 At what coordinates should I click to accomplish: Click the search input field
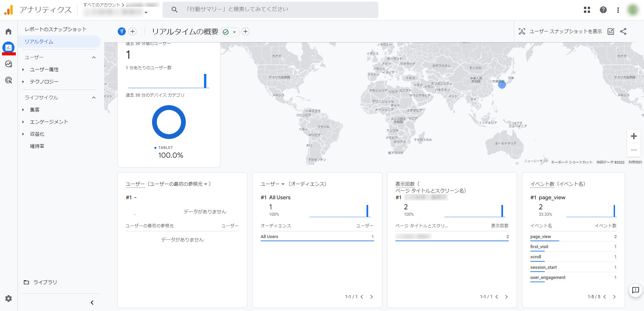click(x=270, y=9)
